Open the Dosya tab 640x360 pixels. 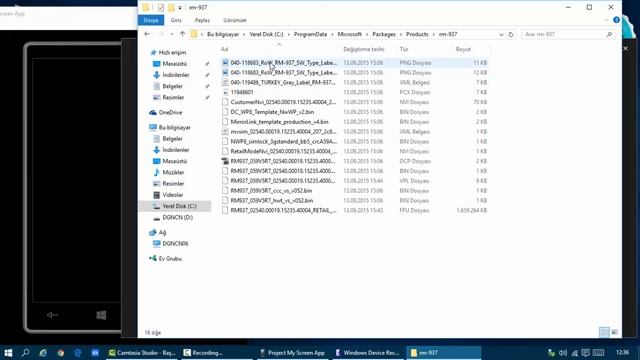(x=151, y=20)
